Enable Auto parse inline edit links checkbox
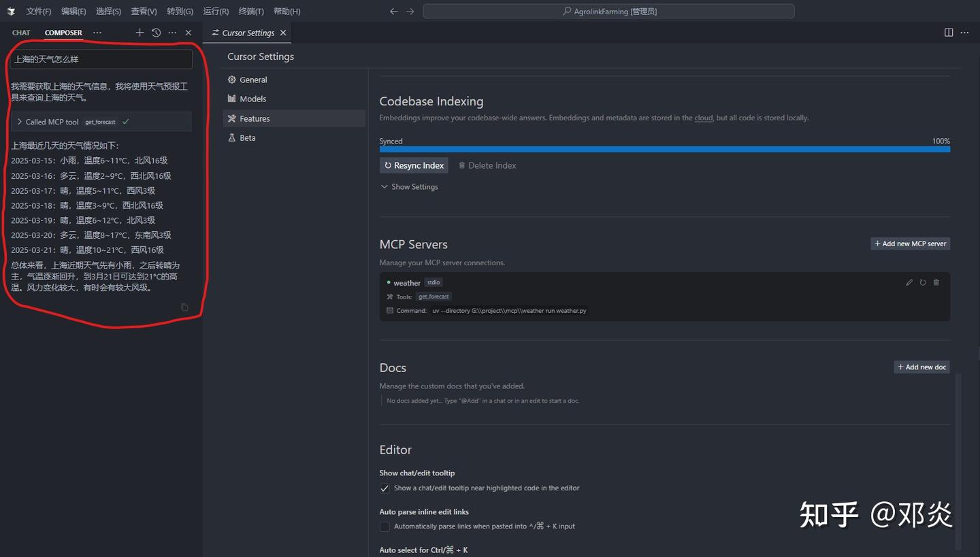Image resolution: width=980 pixels, height=557 pixels. click(385, 526)
